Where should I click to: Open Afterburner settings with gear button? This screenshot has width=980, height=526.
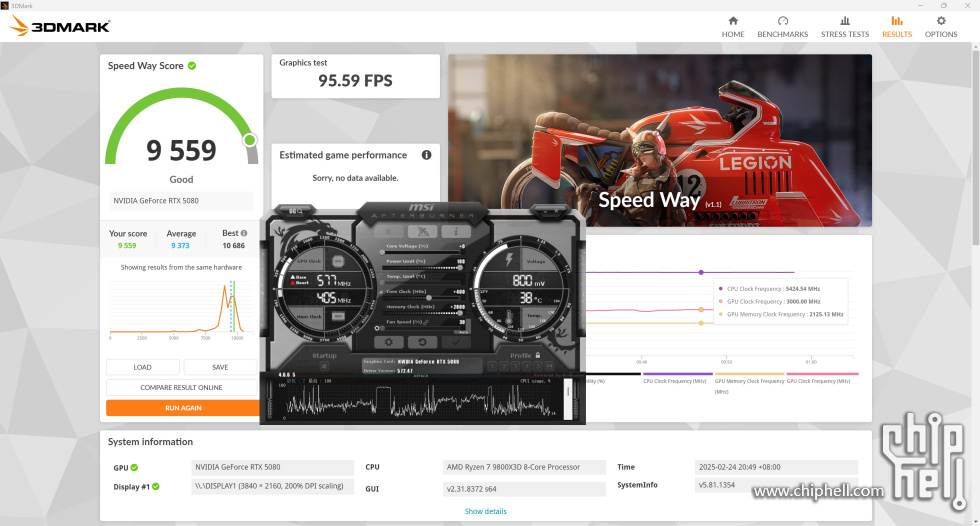389,342
